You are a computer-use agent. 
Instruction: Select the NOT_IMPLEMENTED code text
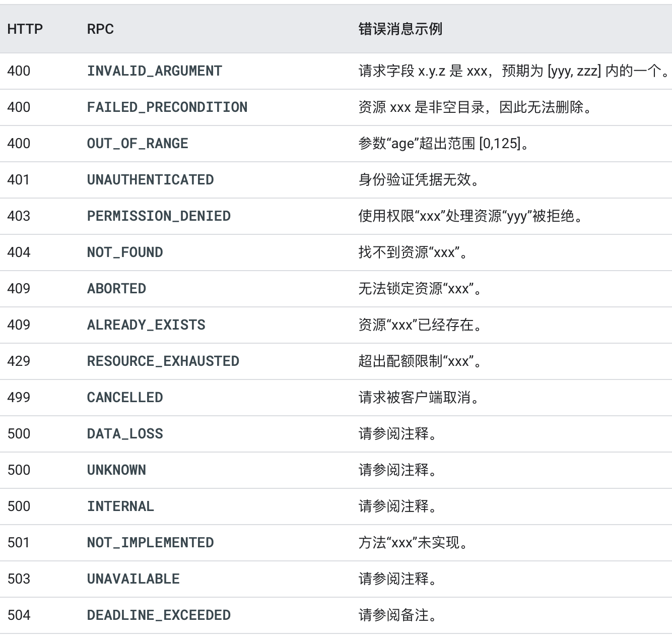150,543
